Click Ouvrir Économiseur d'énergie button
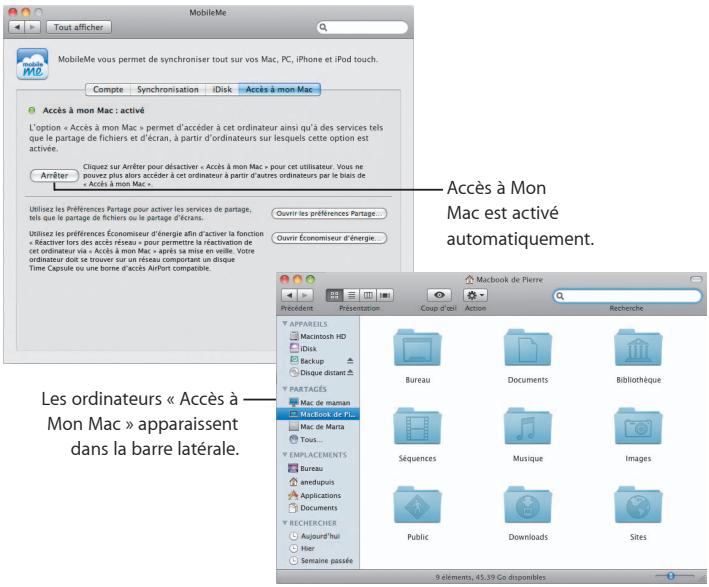 click(x=329, y=237)
